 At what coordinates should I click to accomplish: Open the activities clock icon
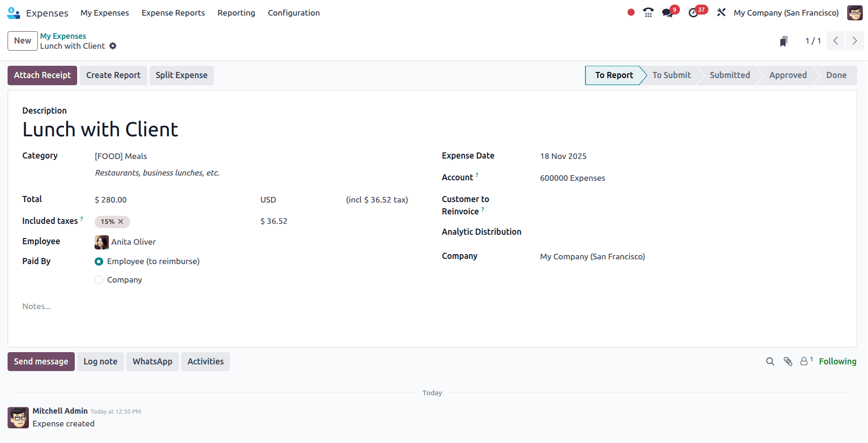(x=694, y=13)
